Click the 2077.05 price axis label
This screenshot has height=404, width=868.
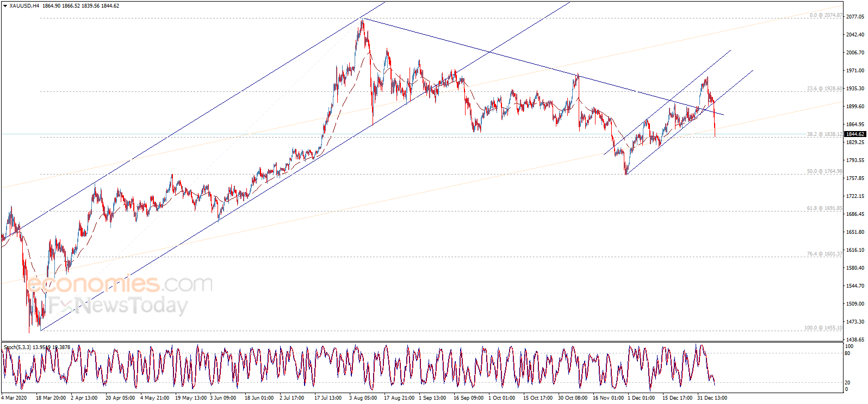855,17
